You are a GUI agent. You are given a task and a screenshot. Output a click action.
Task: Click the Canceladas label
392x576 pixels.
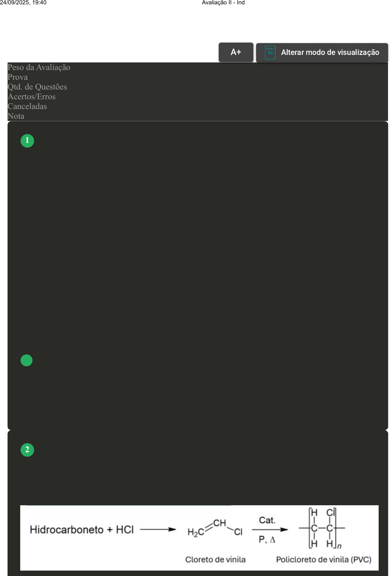pos(27,106)
